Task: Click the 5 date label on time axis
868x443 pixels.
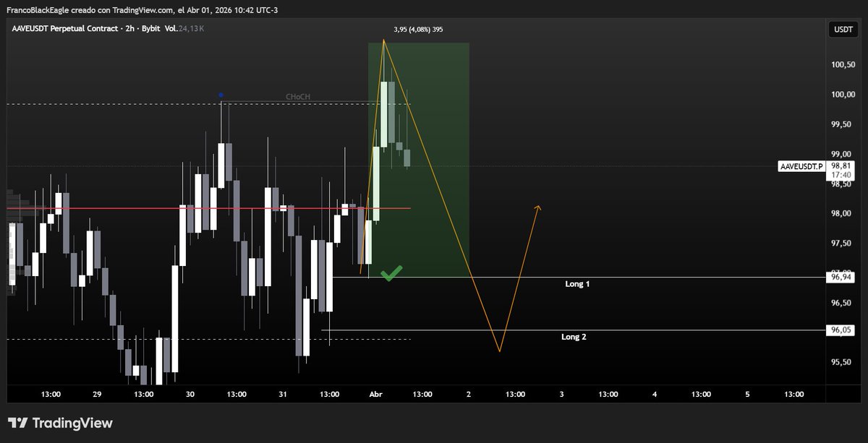Action: click(747, 394)
